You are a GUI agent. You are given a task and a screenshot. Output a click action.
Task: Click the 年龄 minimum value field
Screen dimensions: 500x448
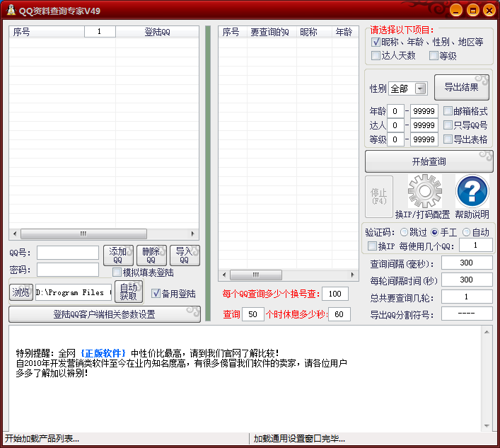pos(395,111)
